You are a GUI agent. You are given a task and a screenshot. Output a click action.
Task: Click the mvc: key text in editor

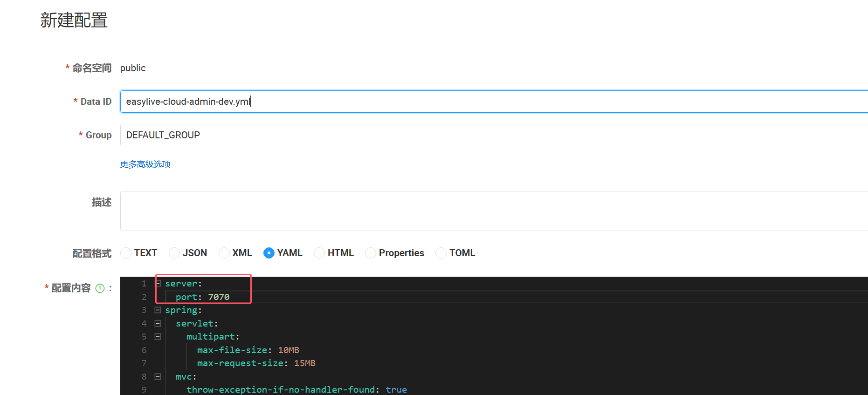(186, 376)
